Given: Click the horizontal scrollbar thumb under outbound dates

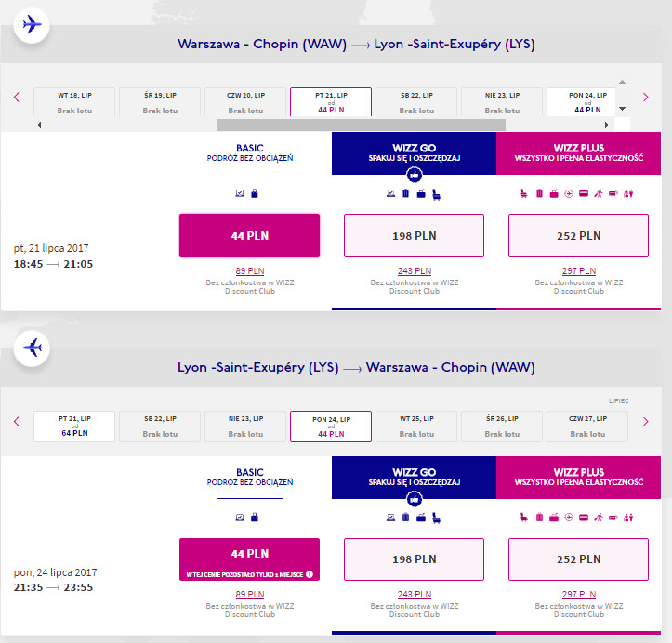Looking at the screenshot, I should (x=361, y=125).
